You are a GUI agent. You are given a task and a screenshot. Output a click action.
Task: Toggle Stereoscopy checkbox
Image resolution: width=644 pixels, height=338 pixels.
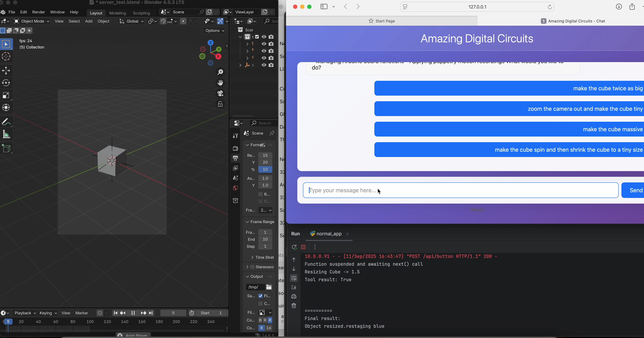click(253, 267)
